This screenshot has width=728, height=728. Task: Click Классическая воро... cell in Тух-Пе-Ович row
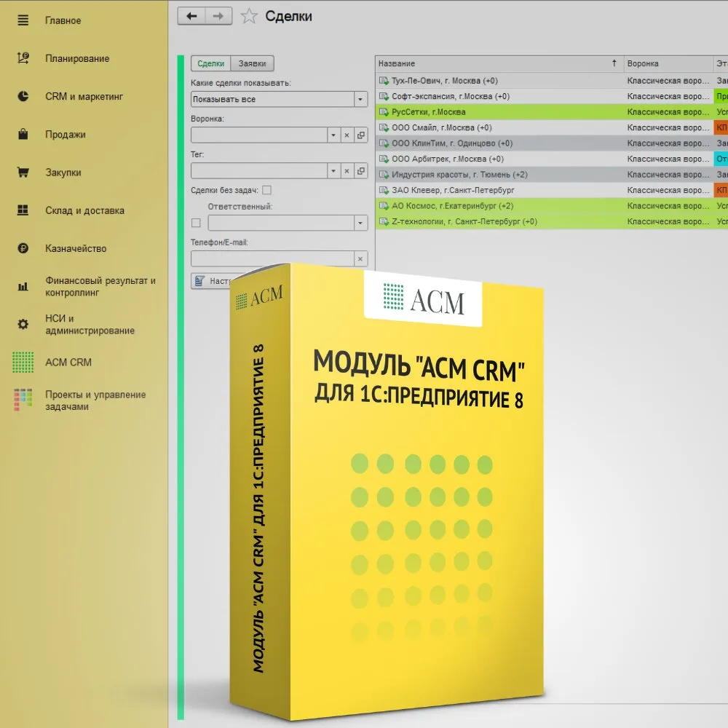(668, 81)
